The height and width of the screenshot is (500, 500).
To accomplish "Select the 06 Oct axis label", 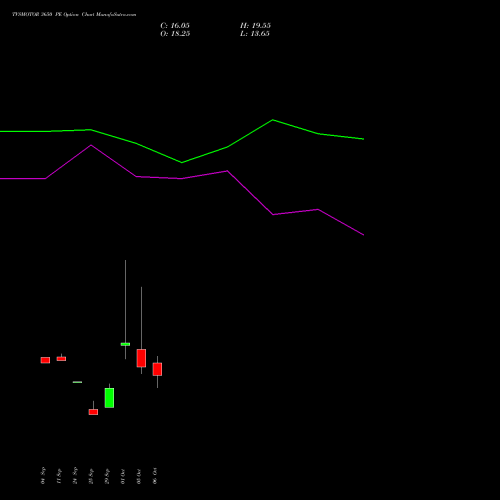I will pyautogui.click(x=155, y=476).
